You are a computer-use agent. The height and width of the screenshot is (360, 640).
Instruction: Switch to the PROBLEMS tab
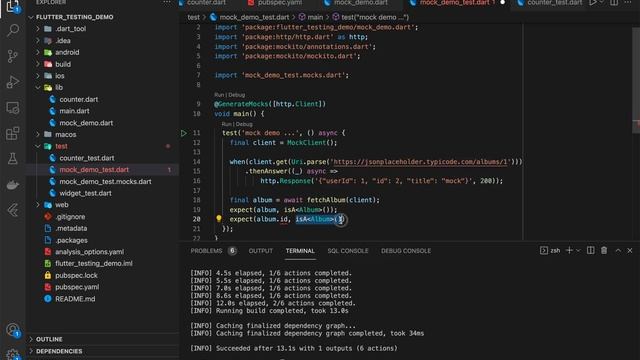[x=207, y=251]
